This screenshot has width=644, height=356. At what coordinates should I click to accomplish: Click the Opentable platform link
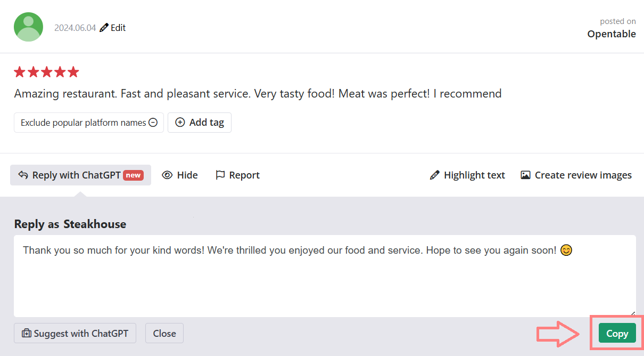click(611, 34)
